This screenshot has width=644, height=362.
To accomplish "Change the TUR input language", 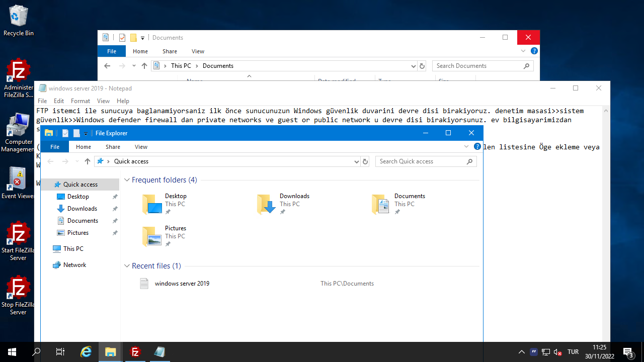I will [x=573, y=352].
